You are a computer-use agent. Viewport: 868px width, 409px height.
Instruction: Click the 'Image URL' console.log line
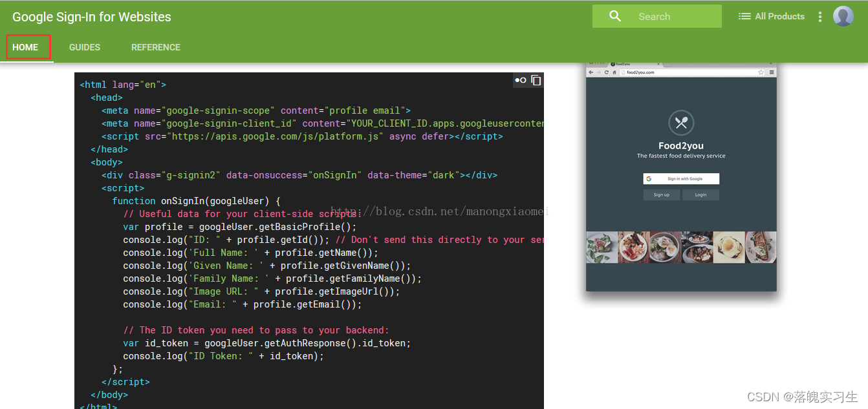click(x=261, y=291)
